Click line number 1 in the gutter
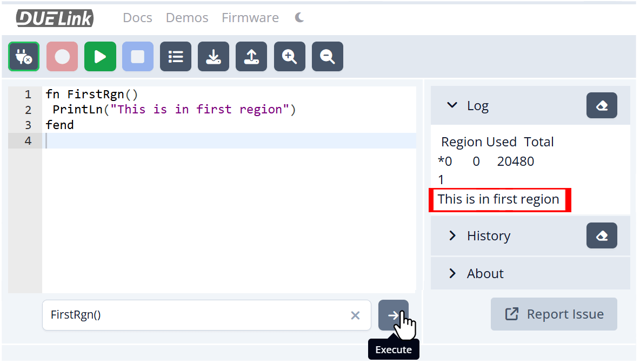This screenshot has width=640, height=364. point(28,95)
